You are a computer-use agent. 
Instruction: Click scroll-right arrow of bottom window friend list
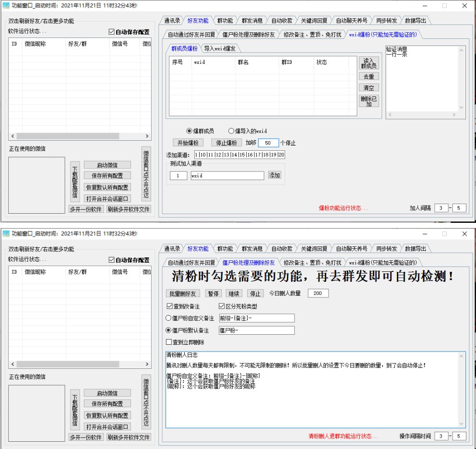tap(147, 364)
